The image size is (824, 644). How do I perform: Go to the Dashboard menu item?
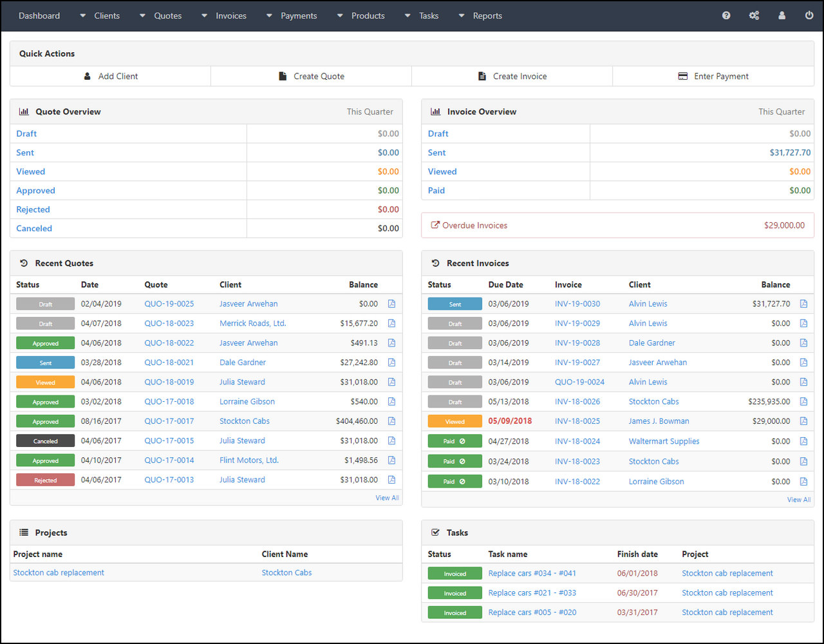point(39,15)
